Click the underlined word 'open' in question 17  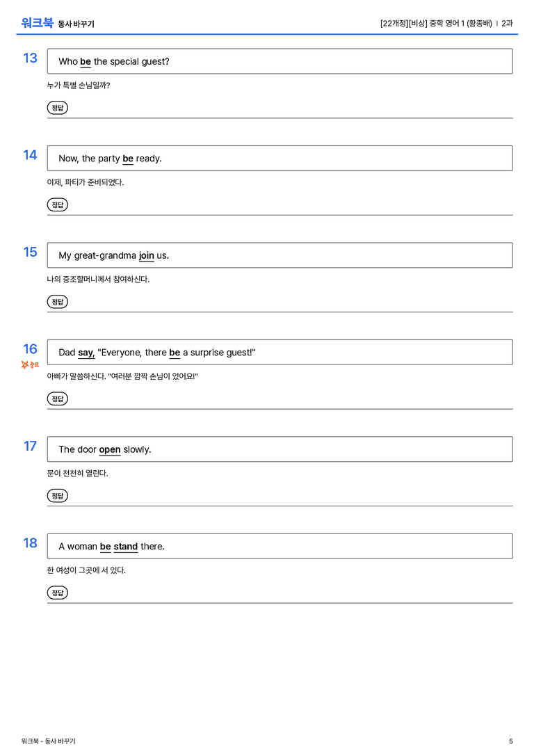point(110,449)
